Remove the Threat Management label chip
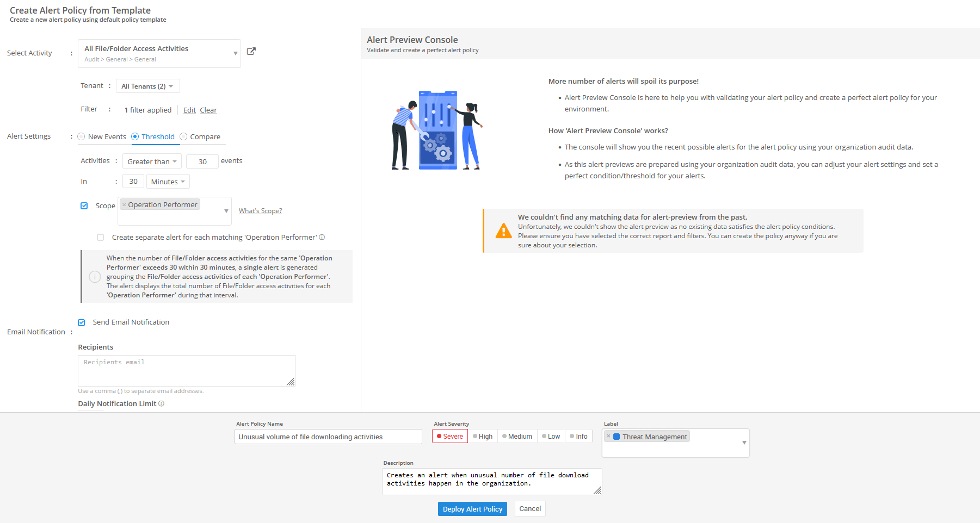Image resolution: width=980 pixels, height=523 pixels. coord(608,436)
